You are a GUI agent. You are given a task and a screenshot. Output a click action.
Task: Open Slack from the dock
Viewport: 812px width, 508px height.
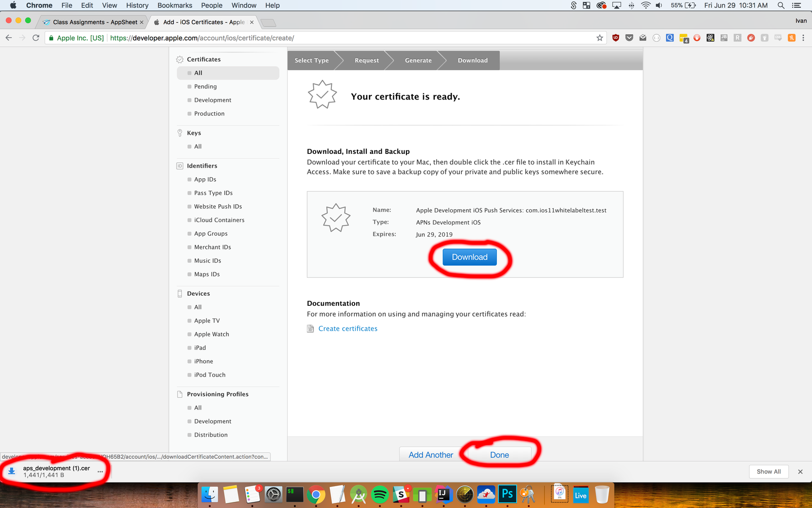coord(401,494)
